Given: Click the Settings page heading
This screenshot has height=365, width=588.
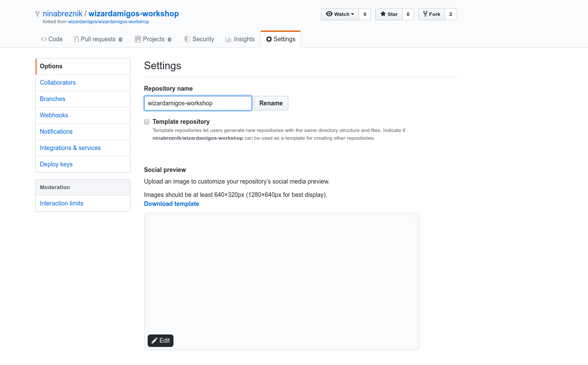Looking at the screenshot, I should 163,66.
